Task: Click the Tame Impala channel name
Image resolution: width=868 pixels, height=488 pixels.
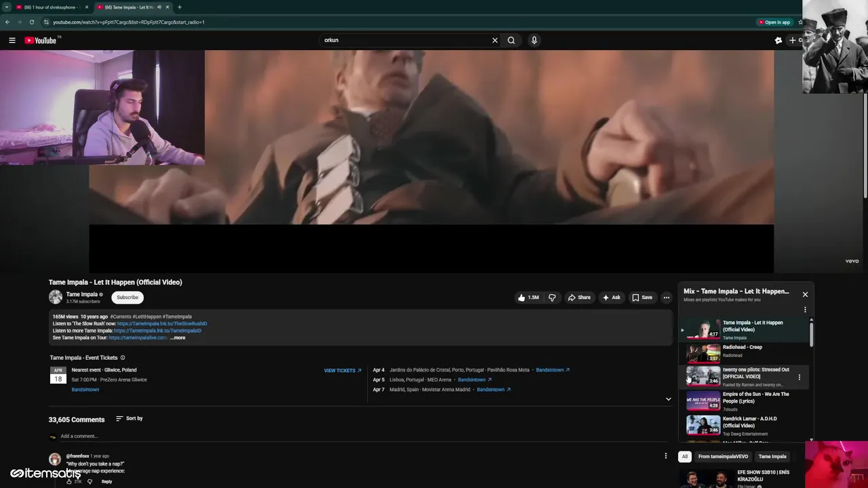Action: [x=82, y=294]
